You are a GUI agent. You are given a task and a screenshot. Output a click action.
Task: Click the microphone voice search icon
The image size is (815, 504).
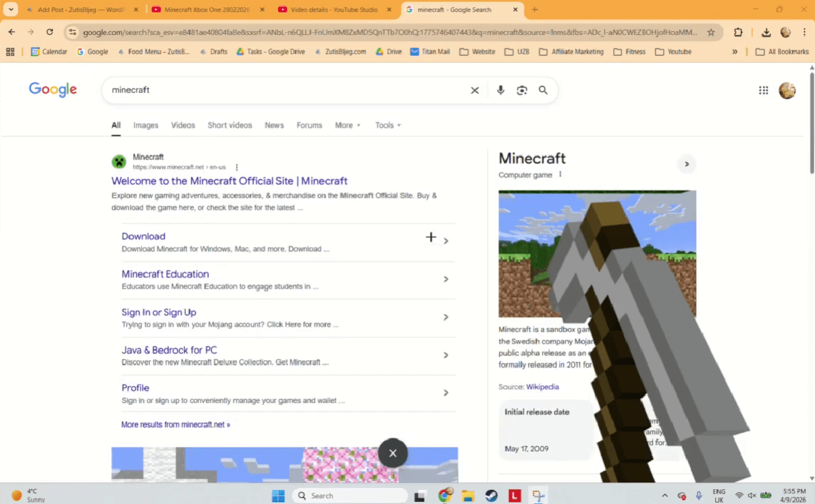click(x=500, y=90)
